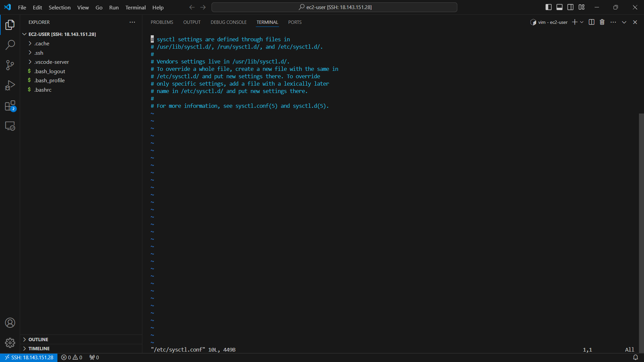Expand the .vscode-server folder
The height and width of the screenshot is (362, 644).
pyautogui.click(x=81, y=62)
